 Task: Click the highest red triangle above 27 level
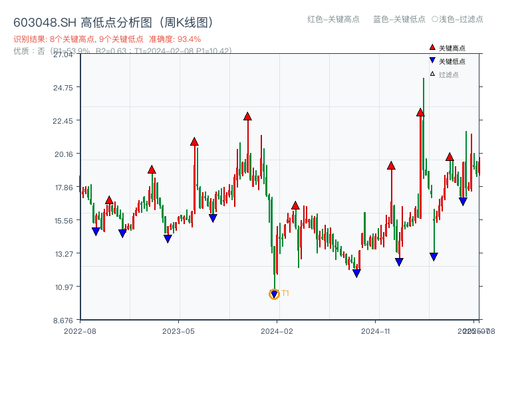point(420,113)
